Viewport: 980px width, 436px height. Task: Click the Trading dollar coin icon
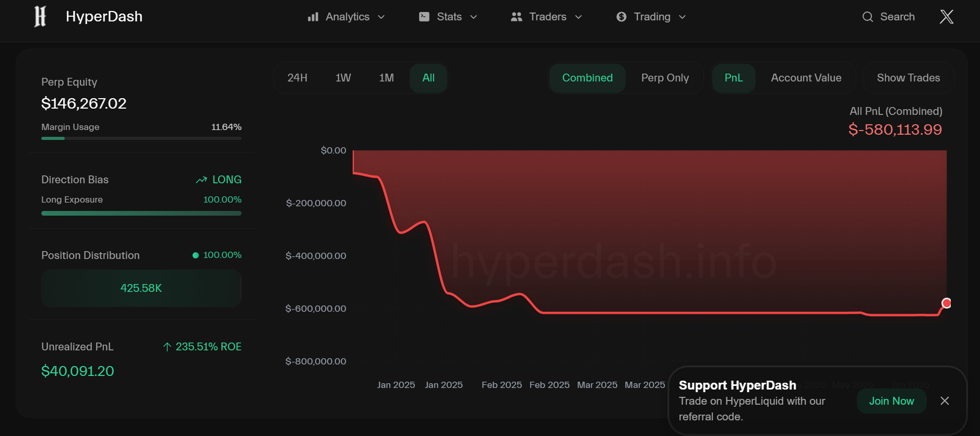(x=621, y=17)
